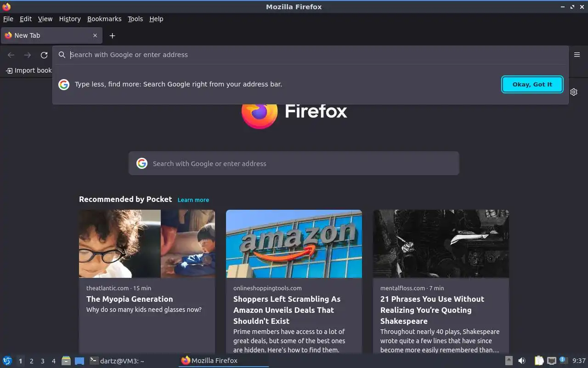Open the LXQt start menu icon
This screenshot has height=368, width=588.
click(7, 361)
